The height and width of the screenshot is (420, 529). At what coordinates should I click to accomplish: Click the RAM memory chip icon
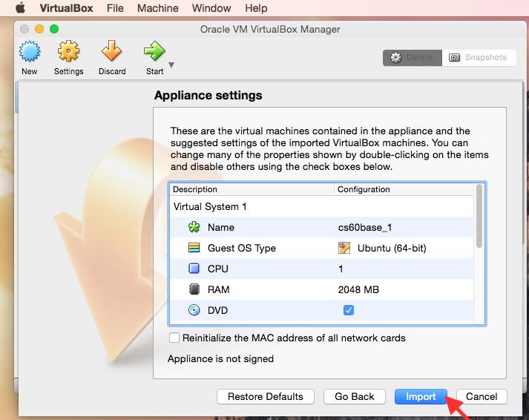(x=194, y=289)
